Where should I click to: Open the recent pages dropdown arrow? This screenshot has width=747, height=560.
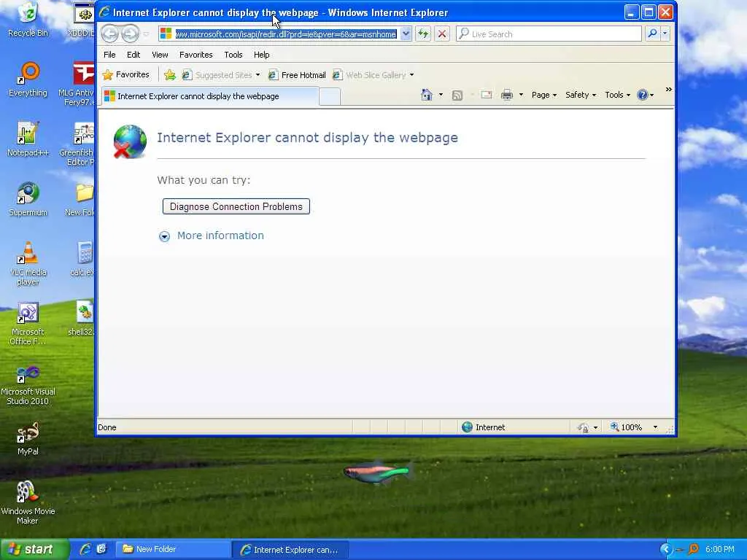(146, 34)
